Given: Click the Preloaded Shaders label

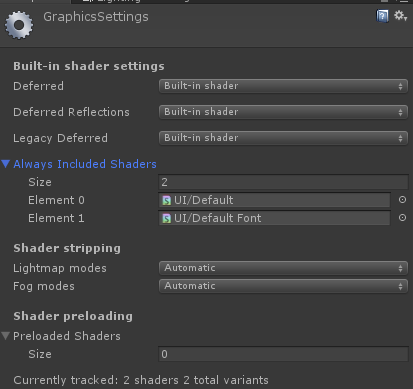Looking at the screenshot, I should click(x=67, y=336).
